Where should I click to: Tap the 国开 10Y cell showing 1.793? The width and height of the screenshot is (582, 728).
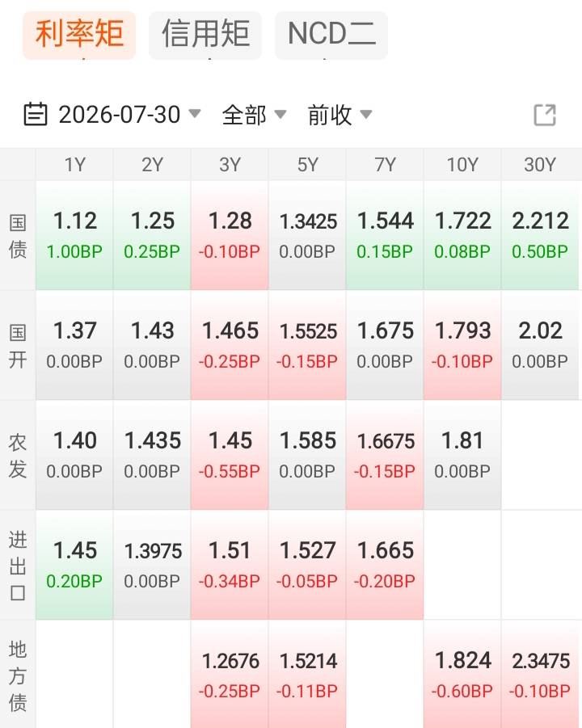(462, 345)
